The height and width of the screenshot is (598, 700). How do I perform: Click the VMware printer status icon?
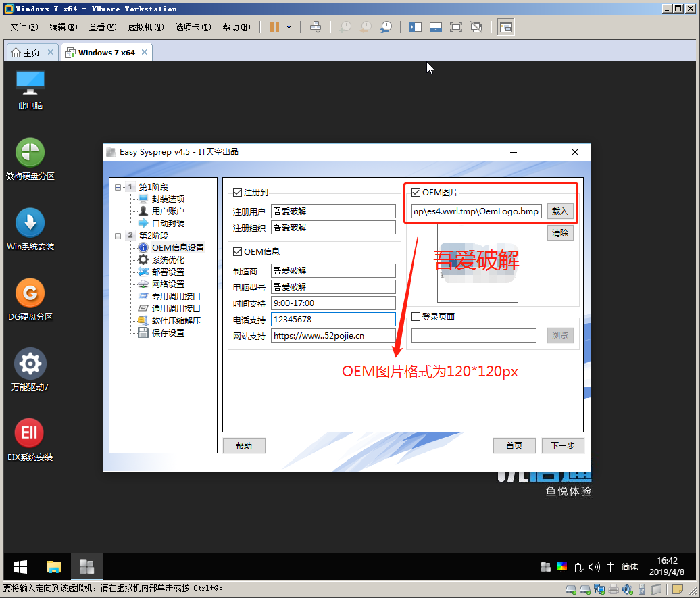coord(614,589)
